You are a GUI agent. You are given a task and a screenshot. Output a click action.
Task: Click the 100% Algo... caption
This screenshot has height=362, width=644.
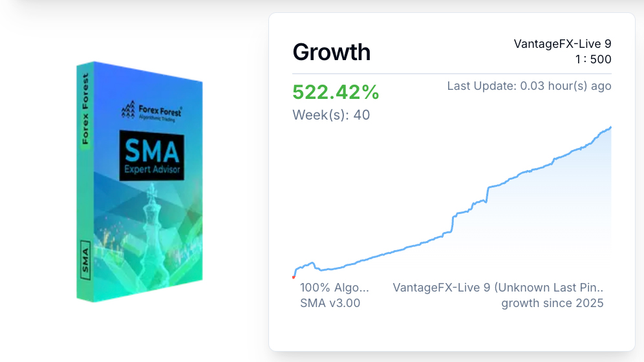334,288
